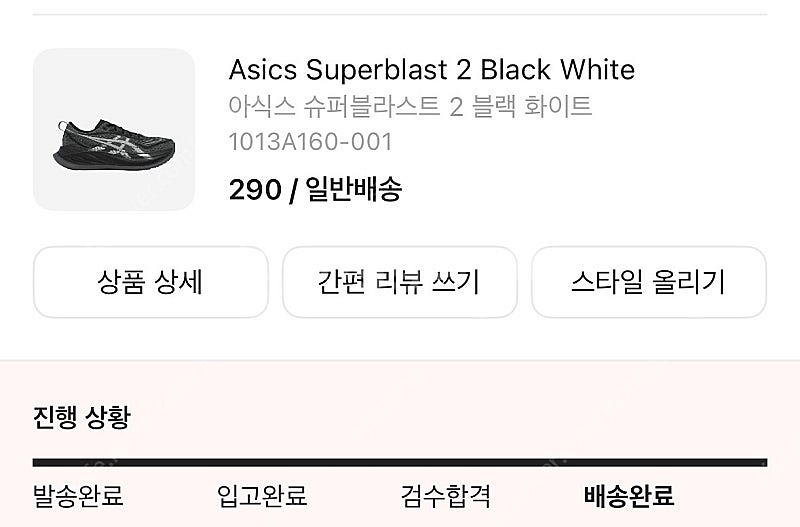Open 상품 상세 product details
800x527 pixels.
point(151,282)
